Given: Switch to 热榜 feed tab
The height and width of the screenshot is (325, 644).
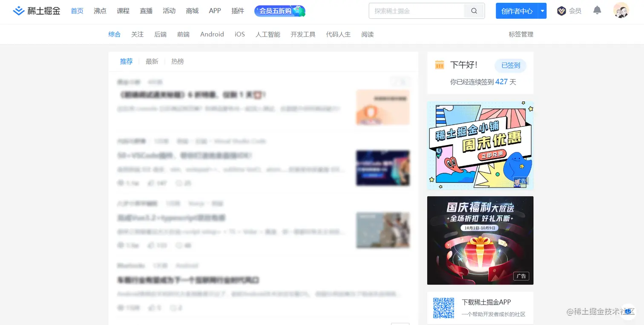Looking at the screenshot, I should (x=178, y=62).
